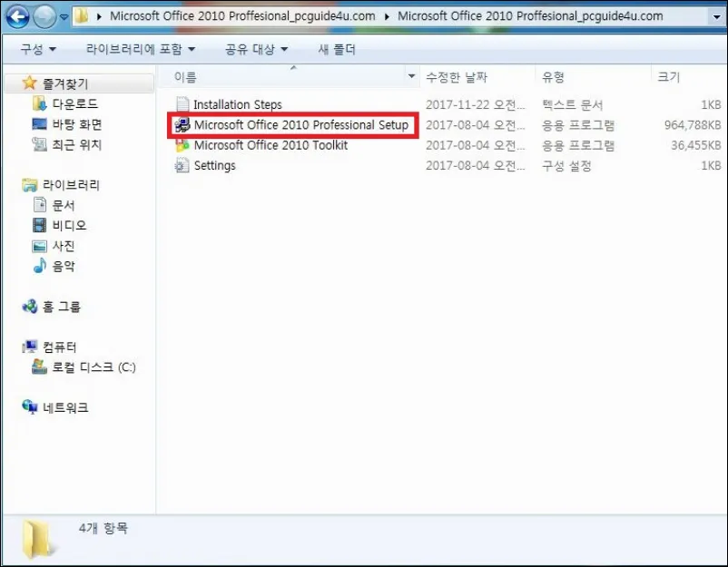The image size is (728, 567).
Task: Click the 바탕 화면 desktop icon
Action: coord(39,124)
